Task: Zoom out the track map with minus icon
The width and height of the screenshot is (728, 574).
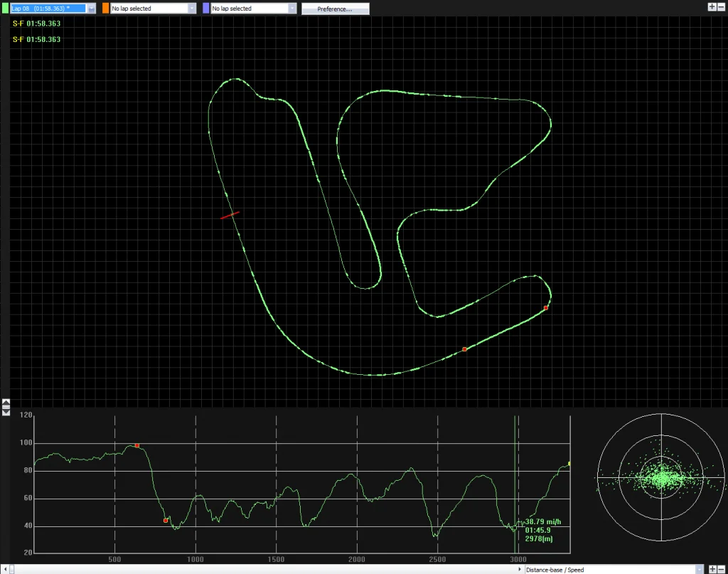Action: (721, 6)
